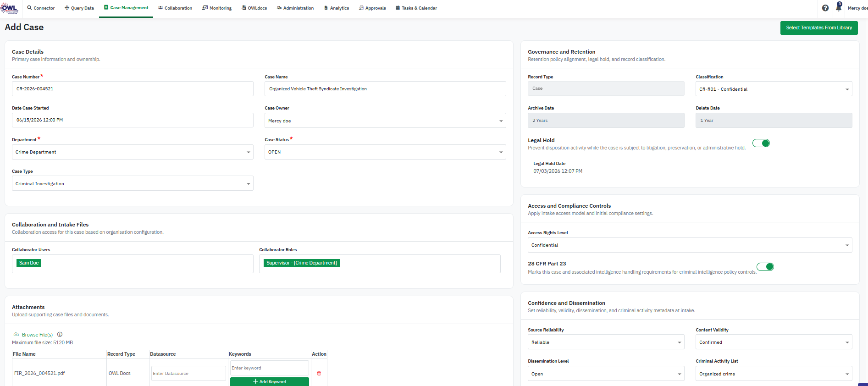Click the Enter keyword field
The width and height of the screenshot is (868, 386).
[270, 368]
